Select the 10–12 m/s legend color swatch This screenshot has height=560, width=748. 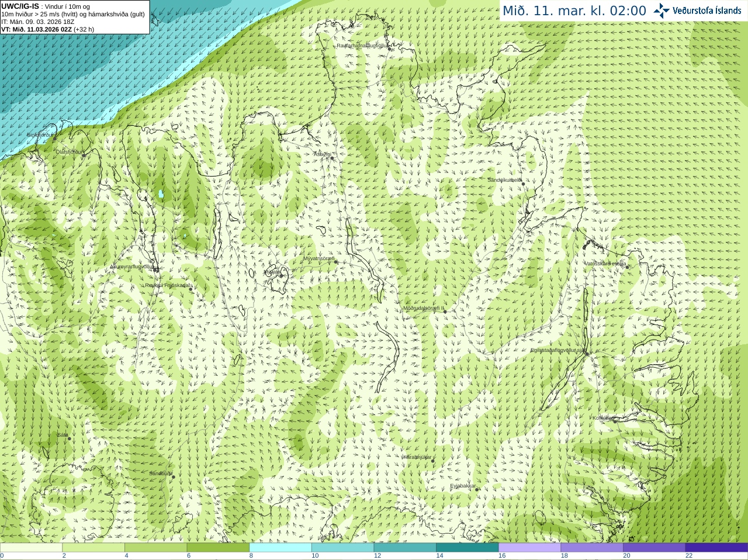tap(342, 548)
